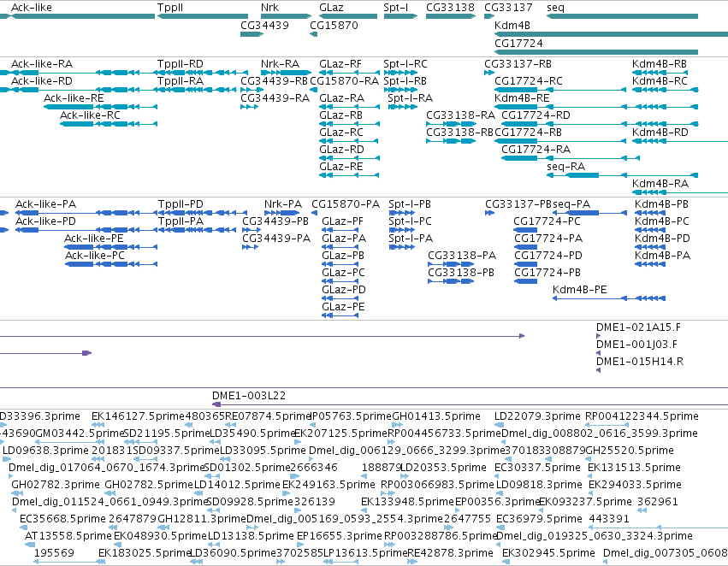The image size is (728, 566).
Task: Click the CG33137 gene label
Action: click(x=508, y=8)
